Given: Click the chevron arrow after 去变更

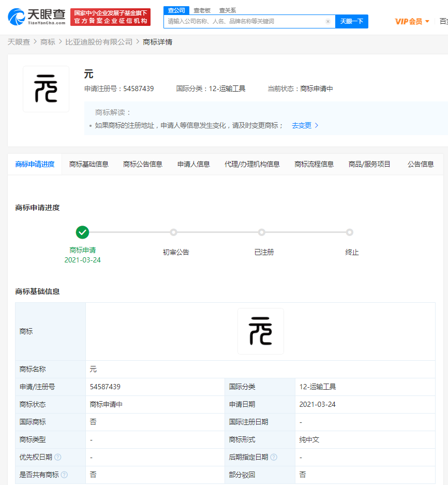Looking at the screenshot, I should [316, 125].
